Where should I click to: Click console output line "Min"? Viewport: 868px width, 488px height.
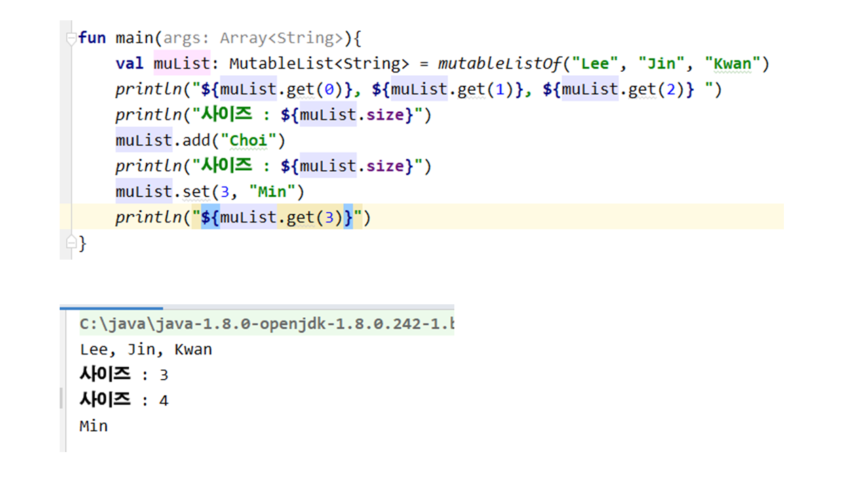[94, 426]
